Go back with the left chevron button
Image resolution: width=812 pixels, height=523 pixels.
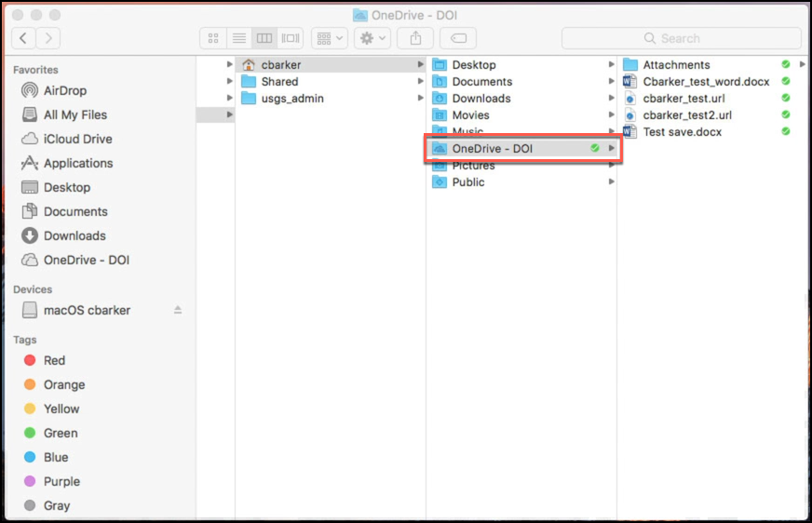[x=23, y=38]
